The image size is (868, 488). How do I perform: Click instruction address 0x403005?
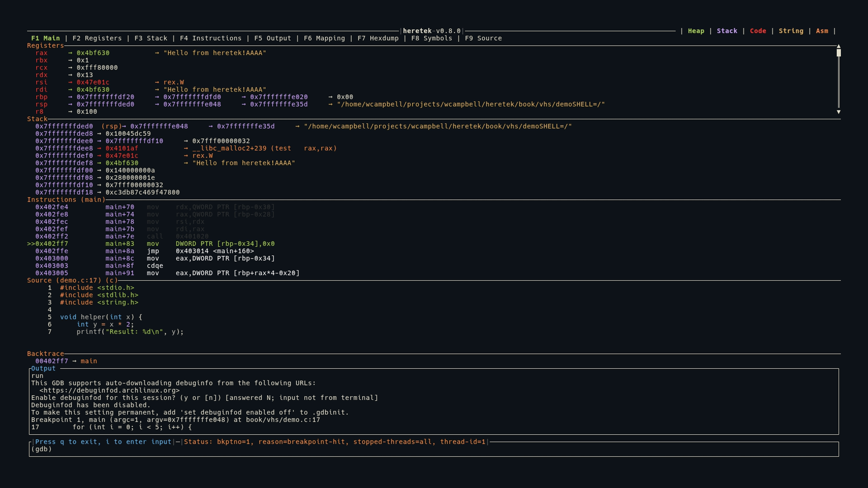click(52, 273)
